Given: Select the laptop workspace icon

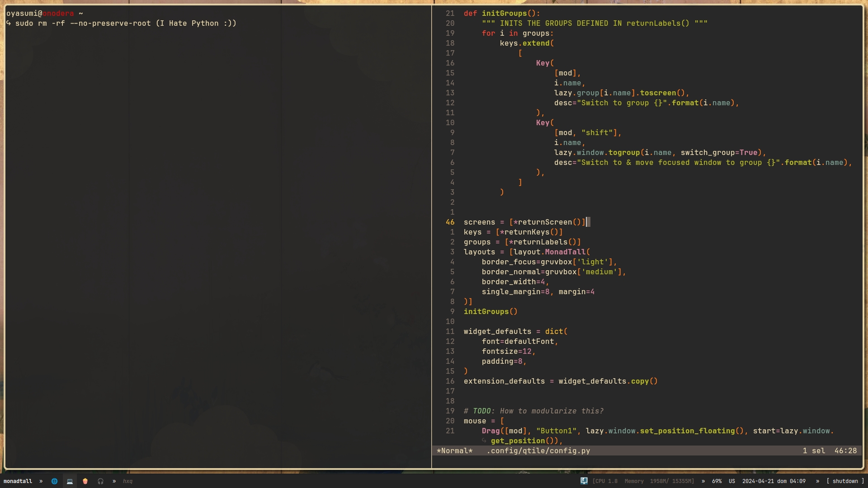Looking at the screenshot, I should [70, 481].
